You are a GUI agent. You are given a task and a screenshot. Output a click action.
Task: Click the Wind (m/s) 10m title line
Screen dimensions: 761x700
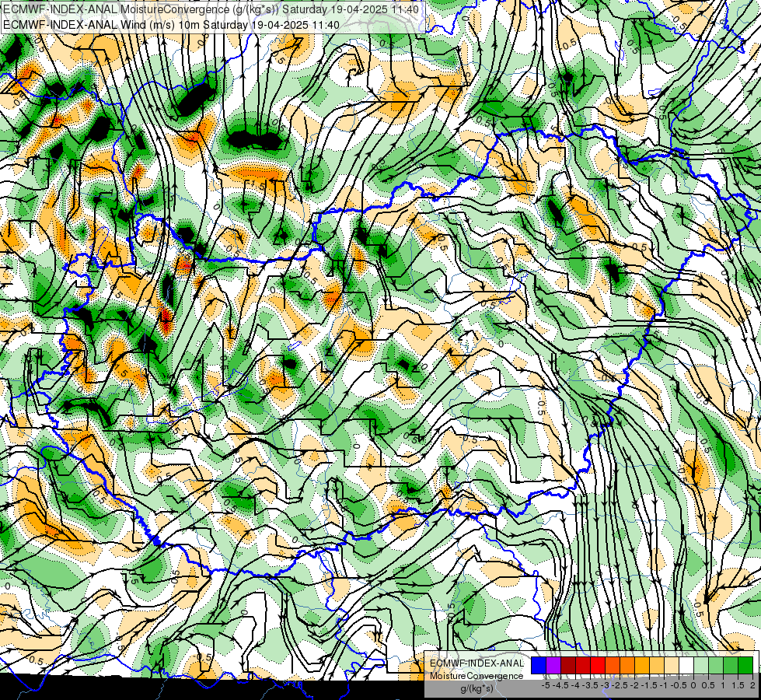171,25
